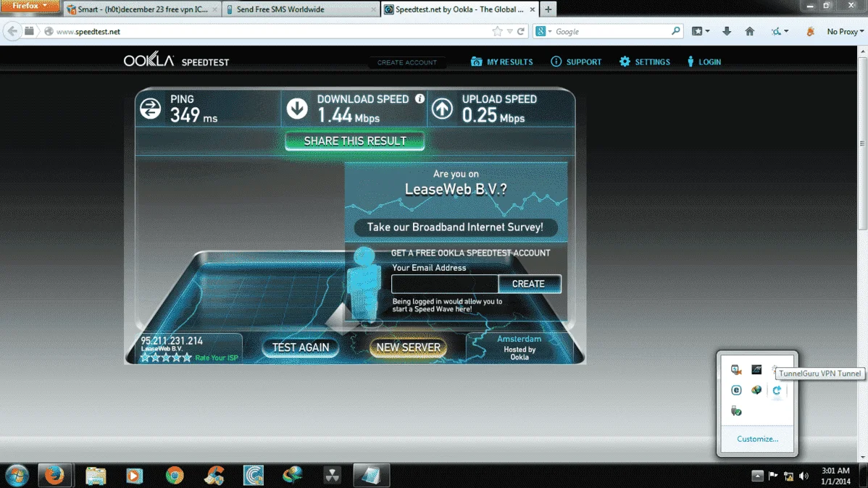Click the network status tray icon

pyautogui.click(x=789, y=476)
